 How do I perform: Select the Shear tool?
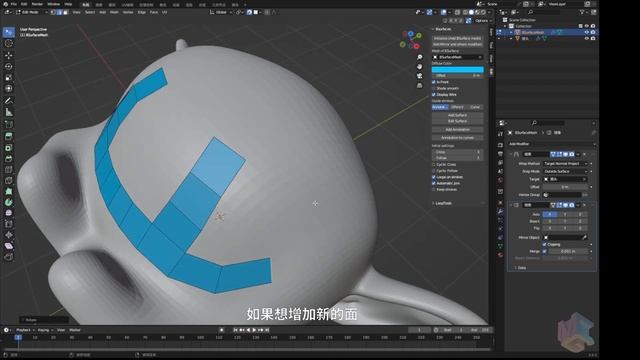(x=9, y=246)
